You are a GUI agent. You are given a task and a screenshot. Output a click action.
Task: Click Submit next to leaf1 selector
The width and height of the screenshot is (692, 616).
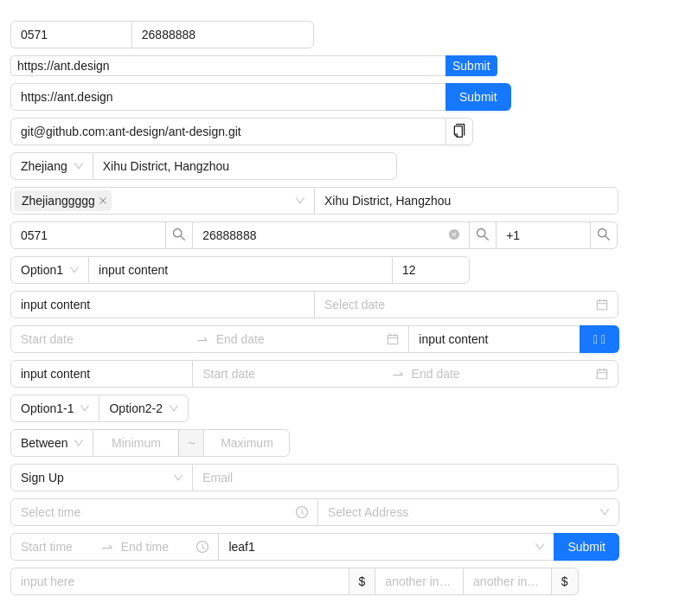[x=586, y=547]
